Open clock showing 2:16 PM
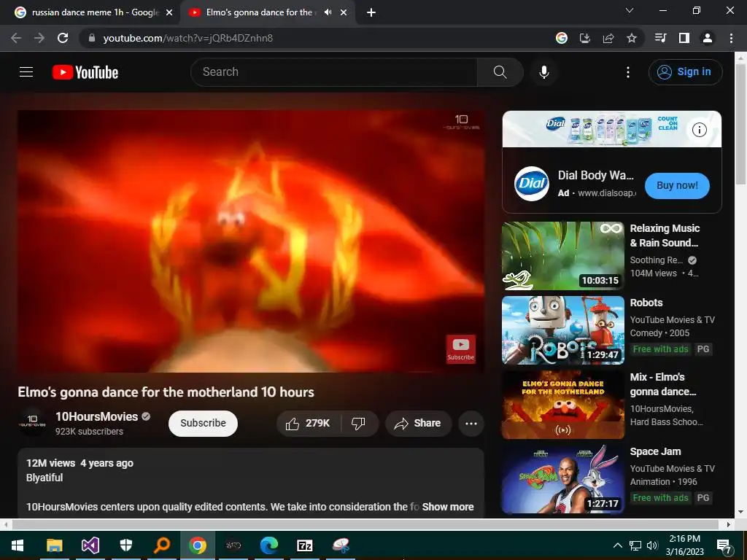The image size is (747, 560). point(684,545)
